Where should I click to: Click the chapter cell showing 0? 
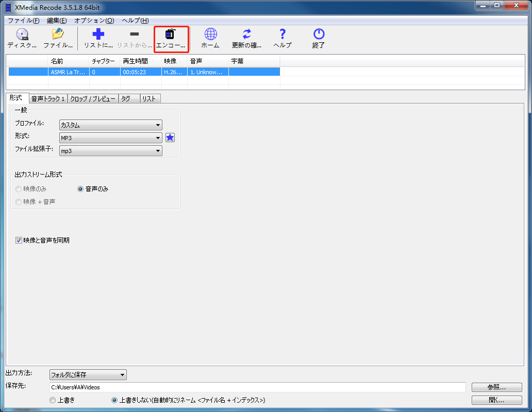[105, 72]
